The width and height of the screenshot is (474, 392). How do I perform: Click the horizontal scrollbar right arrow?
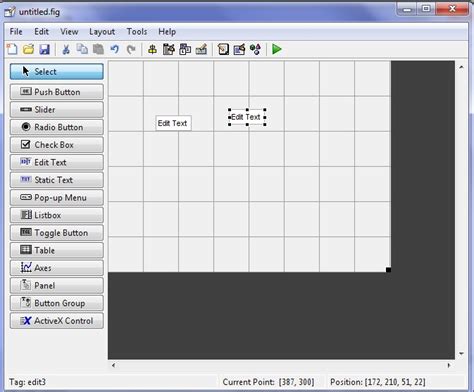pyautogui.click(x=449, y=365)
